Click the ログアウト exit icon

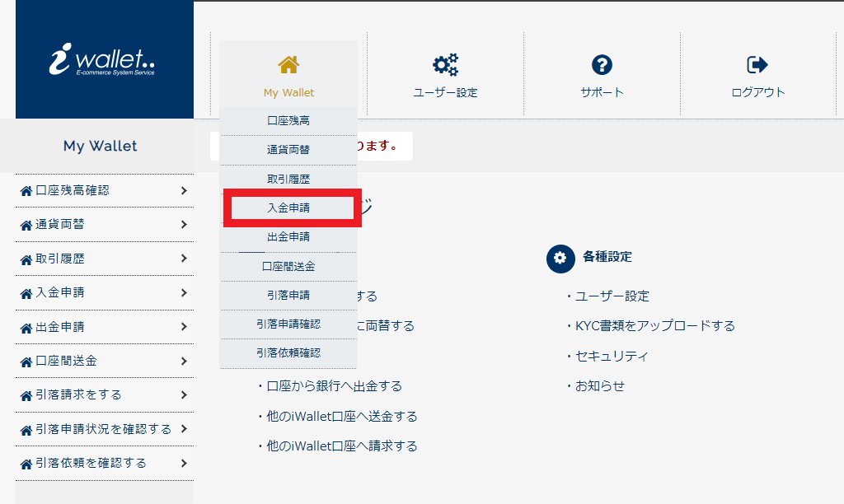click(758, 64)
